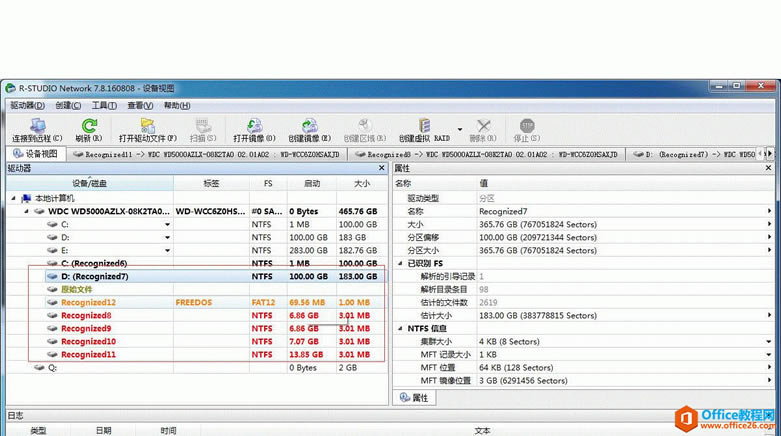Collapse the Local Computer tree node
This screenshot has width=781, height=436.
click(x=13, y=198)
